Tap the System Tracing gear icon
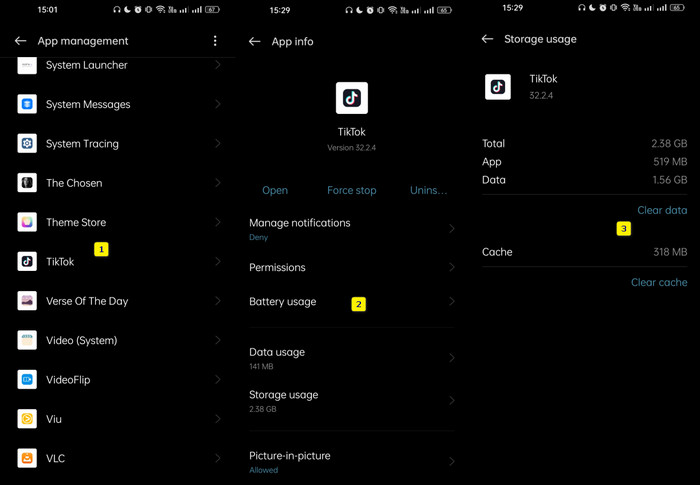Screen dimensions: 700x485 (x=27, y=143)
